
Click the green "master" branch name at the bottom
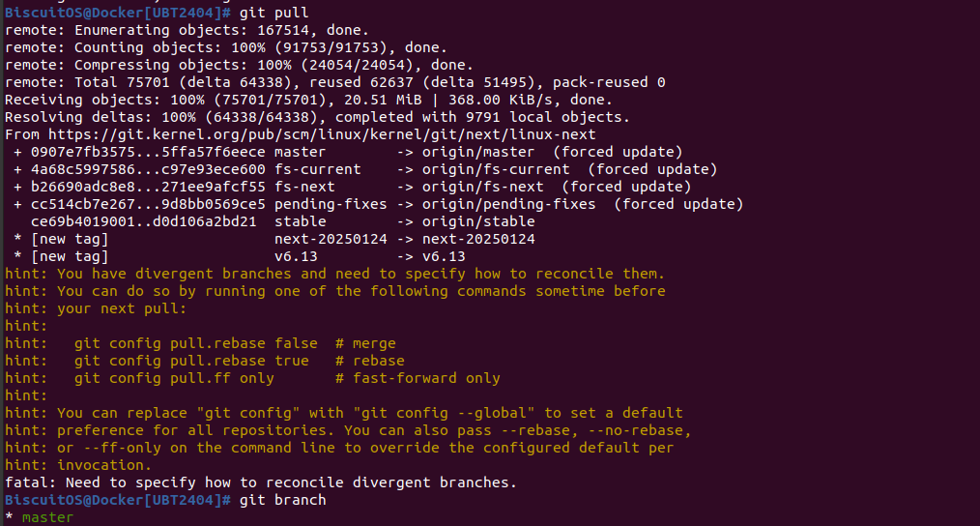pyautogui.click(x=47, y=517)
